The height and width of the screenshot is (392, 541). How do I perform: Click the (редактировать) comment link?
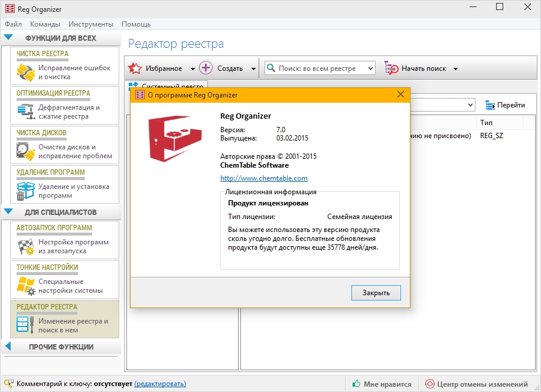[x=160, y=383]
